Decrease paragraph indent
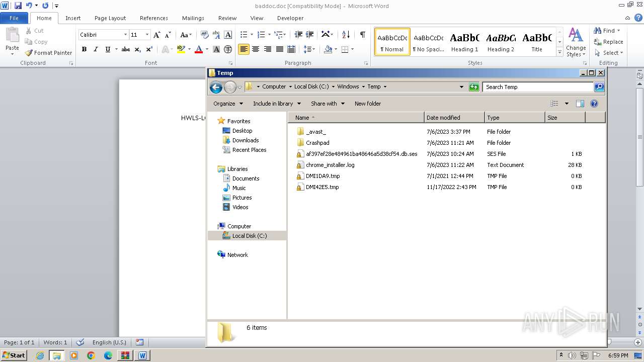 pyautogui.click(x=298, y=35)
